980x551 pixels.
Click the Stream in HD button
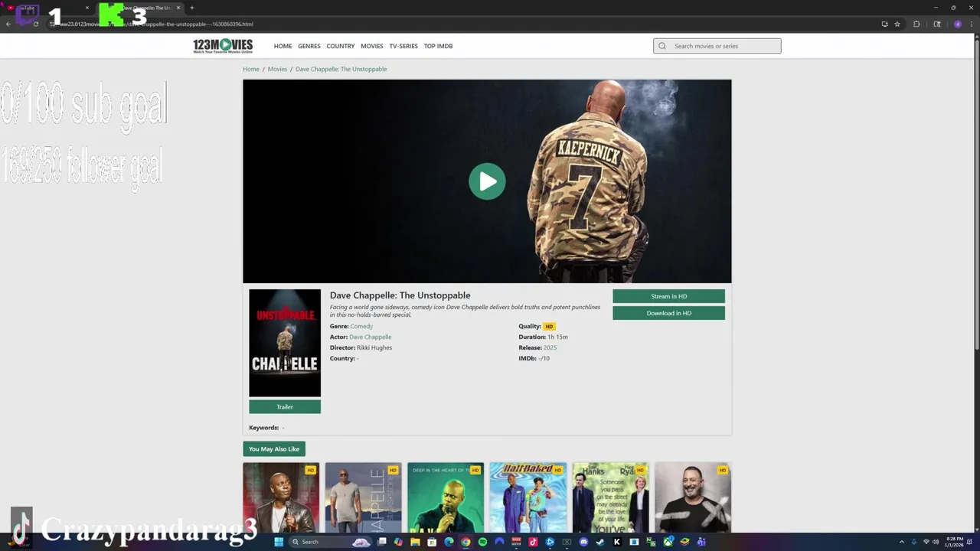click(x=668, y=296)
